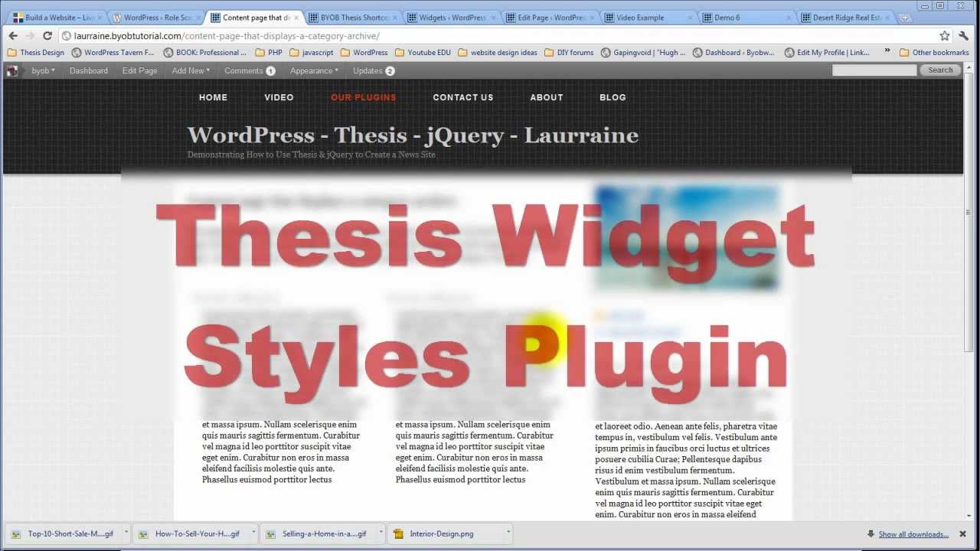Switch to the 'BYOB Thesis Shortcode' tab

[353, 18]
